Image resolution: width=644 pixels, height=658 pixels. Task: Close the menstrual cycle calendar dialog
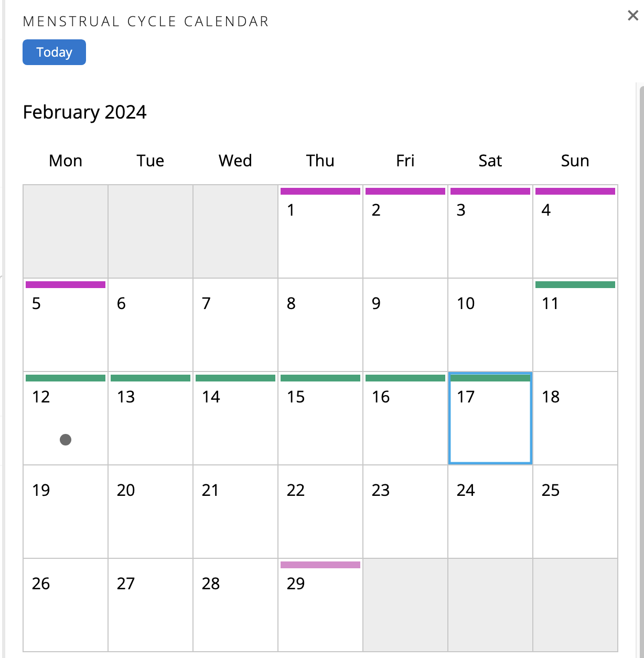(x=633, y=16)
